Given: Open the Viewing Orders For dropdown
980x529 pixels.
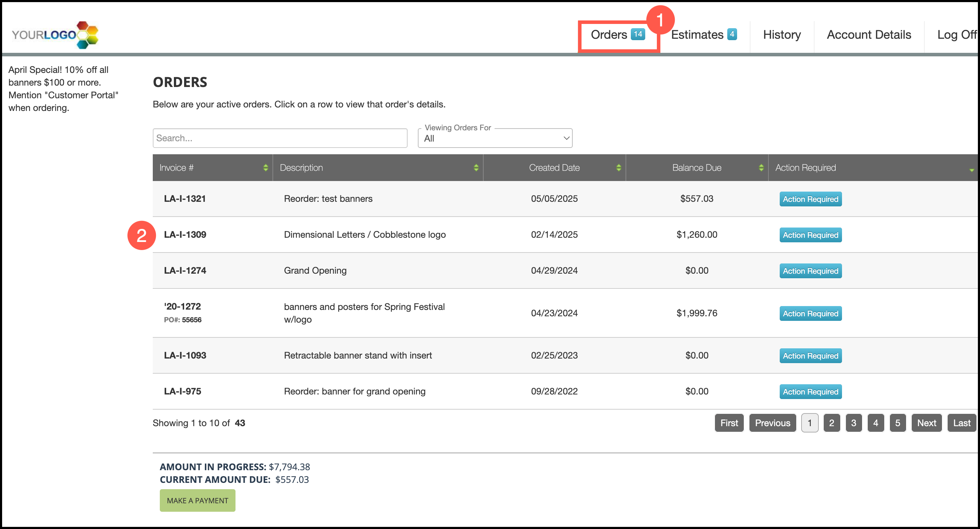Looking at the screenshot, I should 495,138.
